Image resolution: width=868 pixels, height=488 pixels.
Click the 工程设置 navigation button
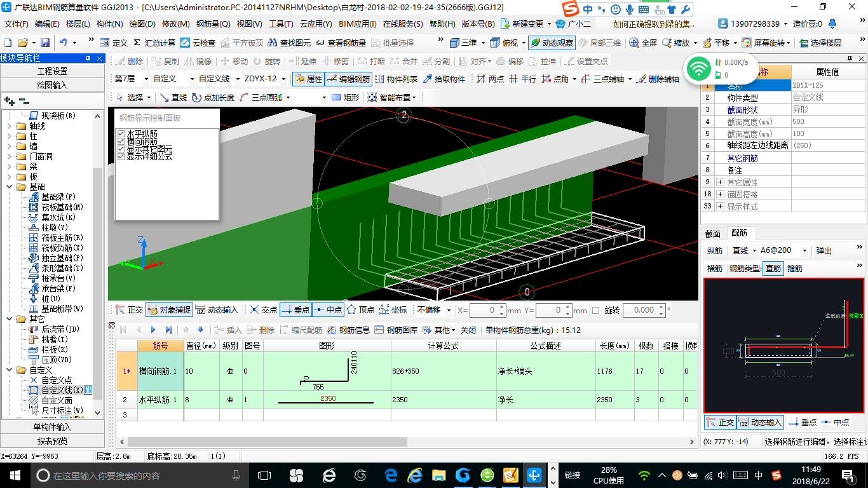(52, 71)
